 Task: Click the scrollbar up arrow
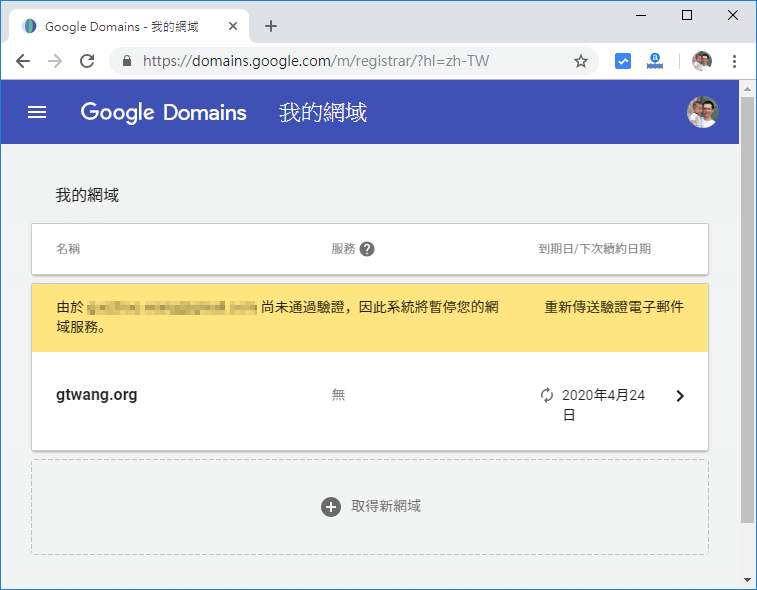[747, 89]
